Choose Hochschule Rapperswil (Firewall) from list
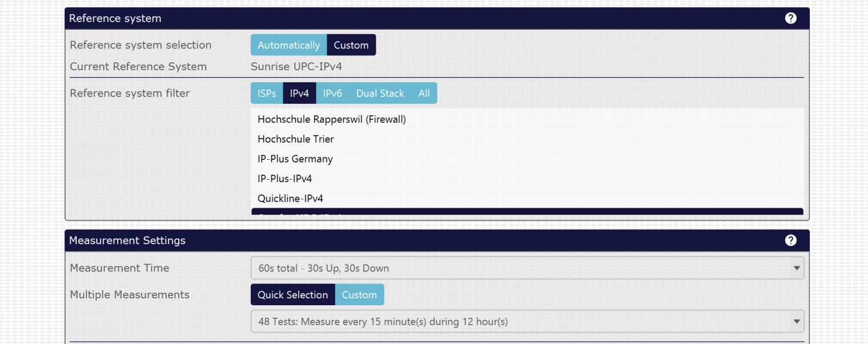The image size is (868, 344). point(332,119)
